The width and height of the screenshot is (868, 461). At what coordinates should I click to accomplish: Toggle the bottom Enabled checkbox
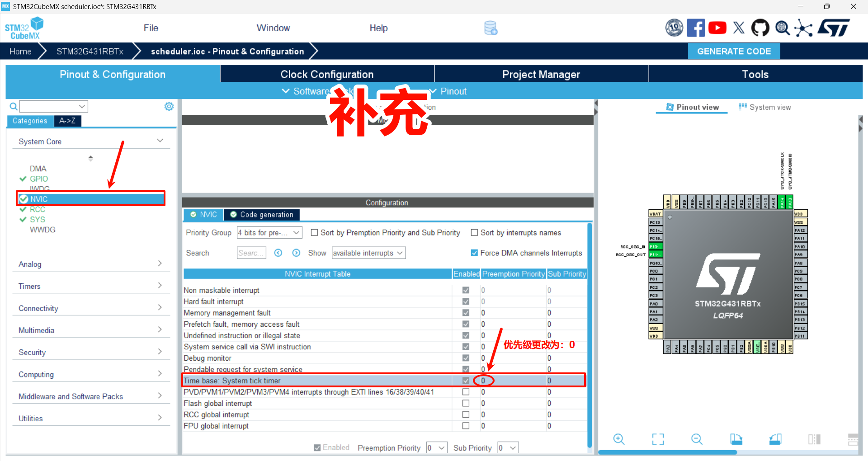point(317,447)
